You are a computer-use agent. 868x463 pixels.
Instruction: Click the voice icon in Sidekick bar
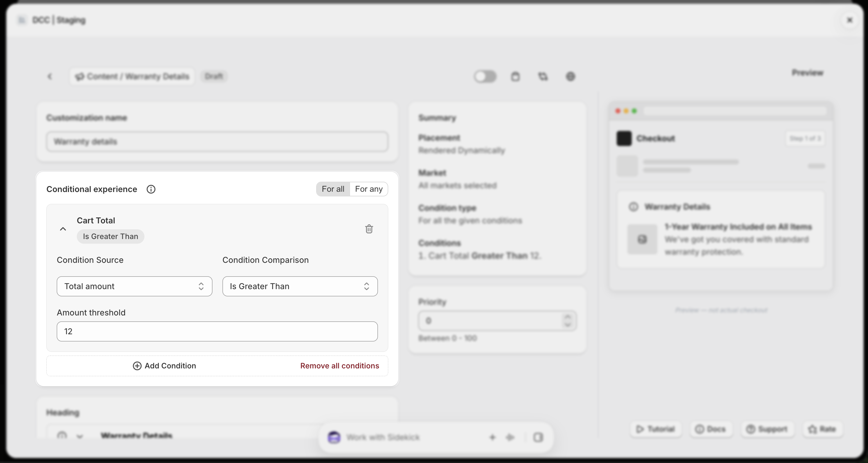(510, 437)
